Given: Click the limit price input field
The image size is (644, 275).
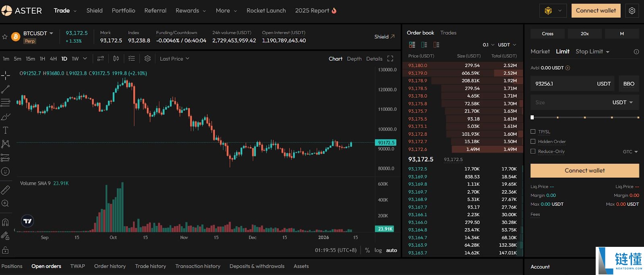Looking at the screenshot, I should click(572, 84).
